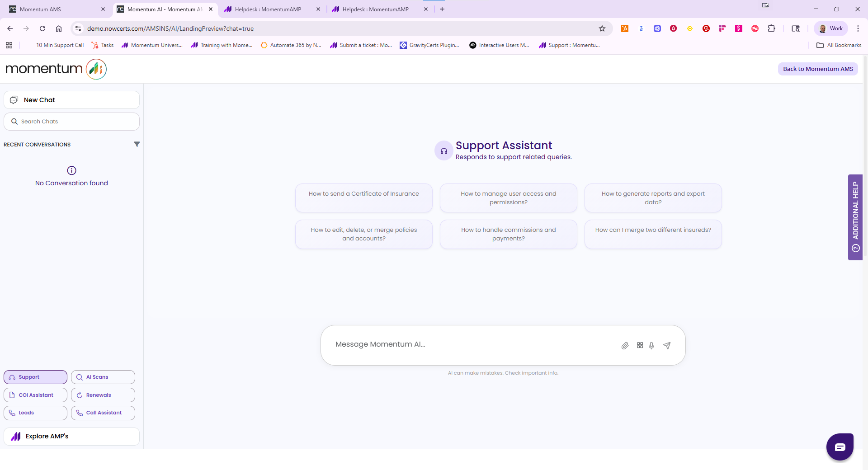
Task: Choose How to generate reports and export data
Action: pyautogui.click(x=653, y=197)
